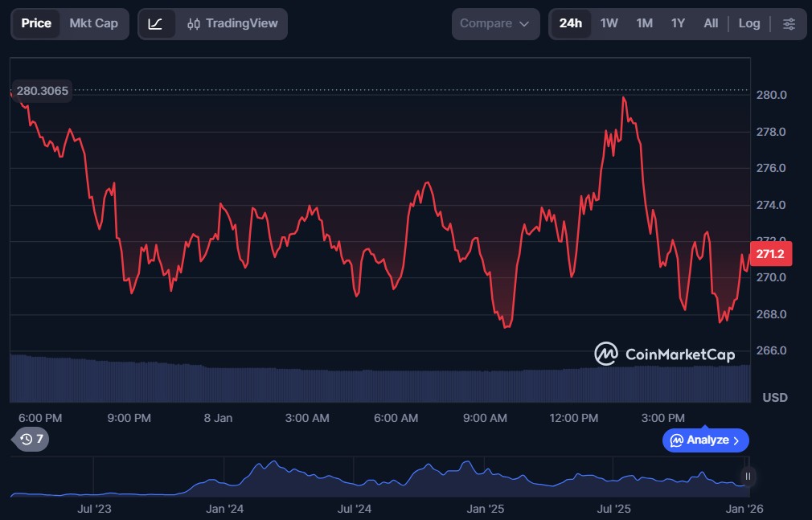Image resolution: width=812 pixels, height=520 pixels.
Task: Show the 1Y price history
Action: 678,23
